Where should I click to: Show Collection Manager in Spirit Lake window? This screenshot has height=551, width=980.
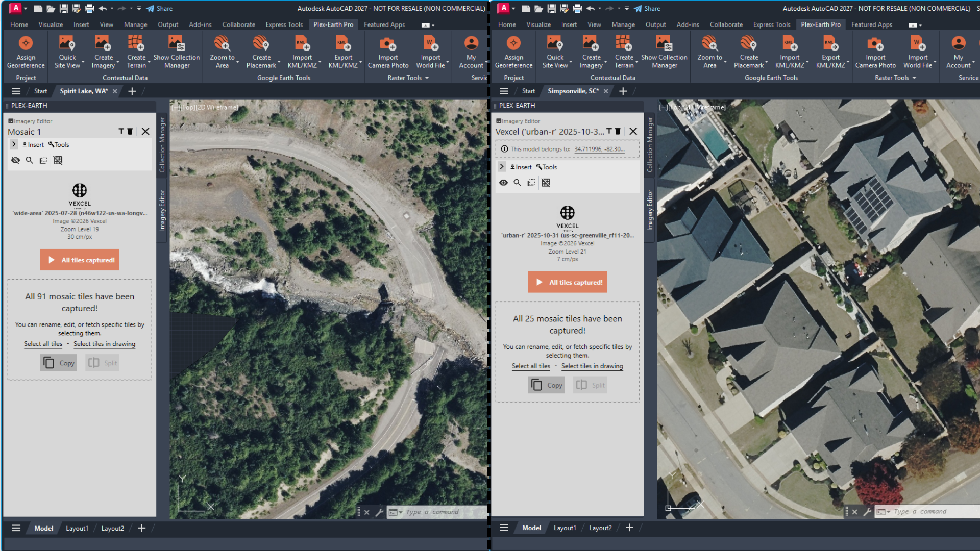[x=177, y=52]
